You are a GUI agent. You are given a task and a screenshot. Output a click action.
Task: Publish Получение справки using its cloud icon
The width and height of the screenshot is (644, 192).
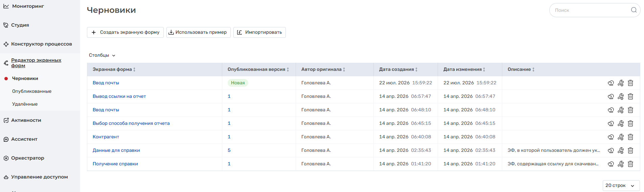click(x=611, y=164)
